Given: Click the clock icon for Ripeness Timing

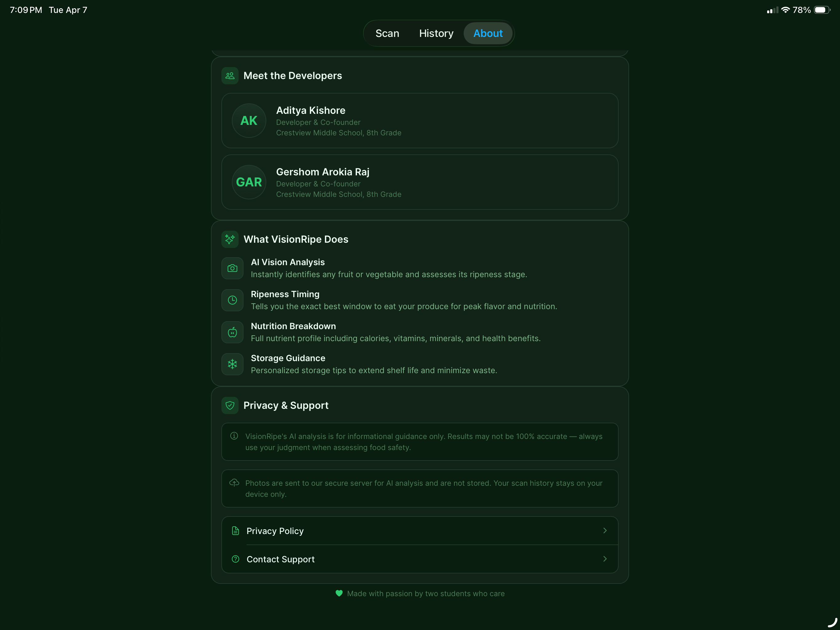Looking at the screenshot, I should (x=232, y=300).
